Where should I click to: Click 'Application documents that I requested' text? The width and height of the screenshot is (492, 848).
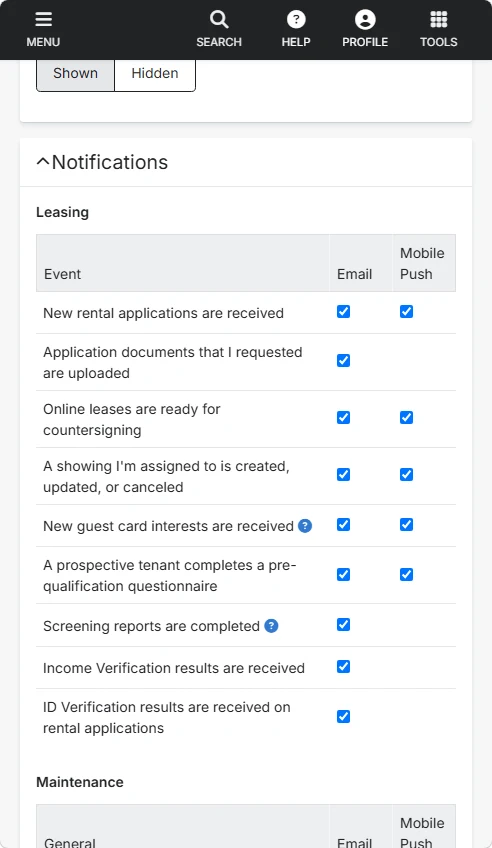[172, 362]
